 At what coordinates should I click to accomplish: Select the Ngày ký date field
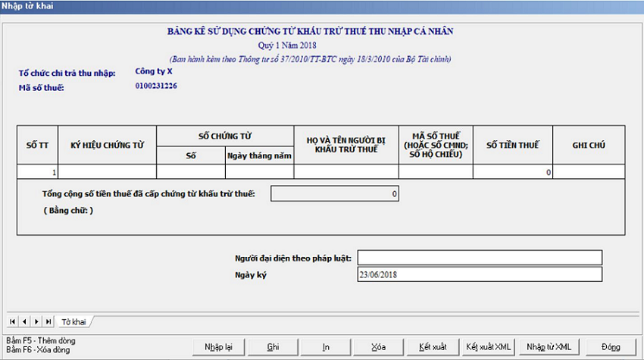[480, 274]
